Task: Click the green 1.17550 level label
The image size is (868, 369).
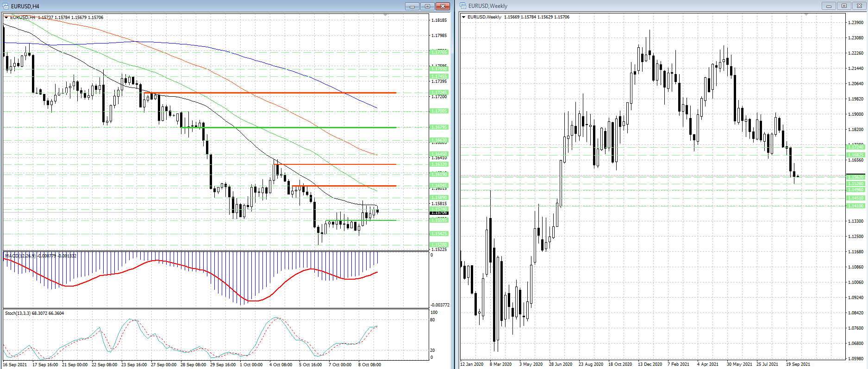Action: click(439, 69)
